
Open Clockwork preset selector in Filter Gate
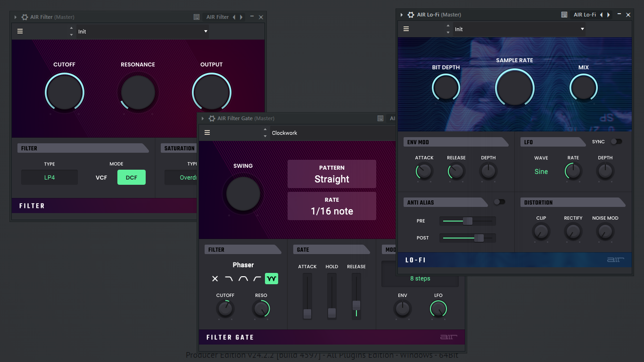click(x=332, y=133)
